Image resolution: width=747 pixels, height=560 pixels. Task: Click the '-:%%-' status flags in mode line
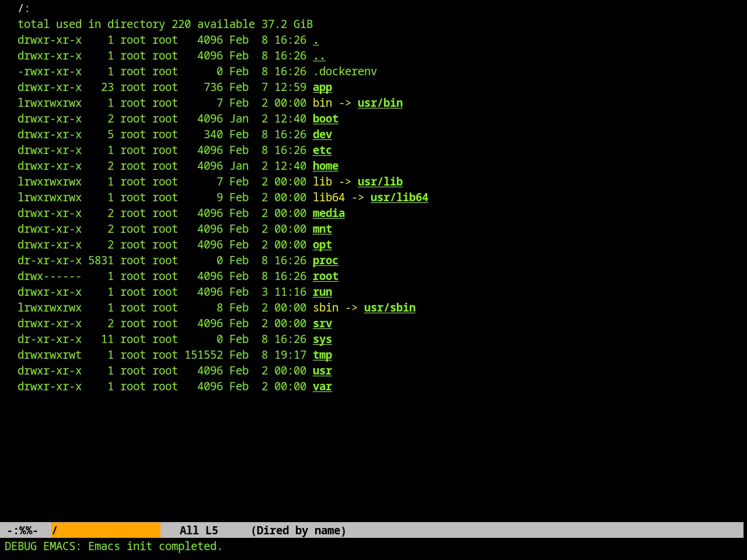tap(22, 530)
